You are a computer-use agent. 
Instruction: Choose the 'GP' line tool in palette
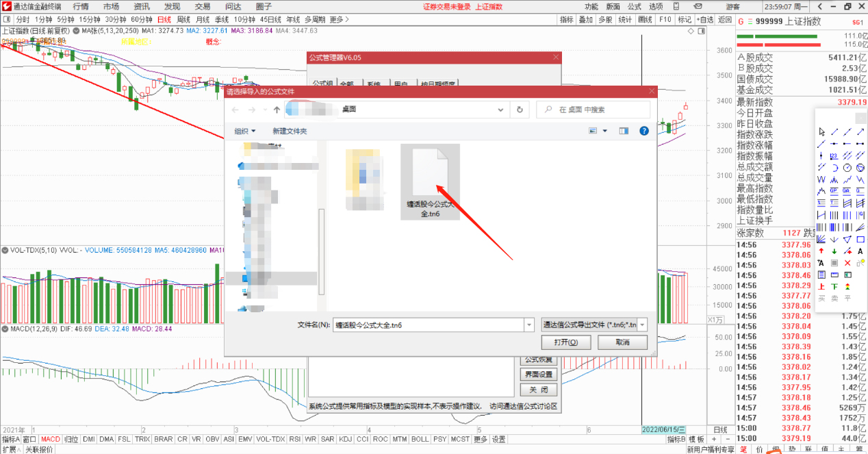834,191
